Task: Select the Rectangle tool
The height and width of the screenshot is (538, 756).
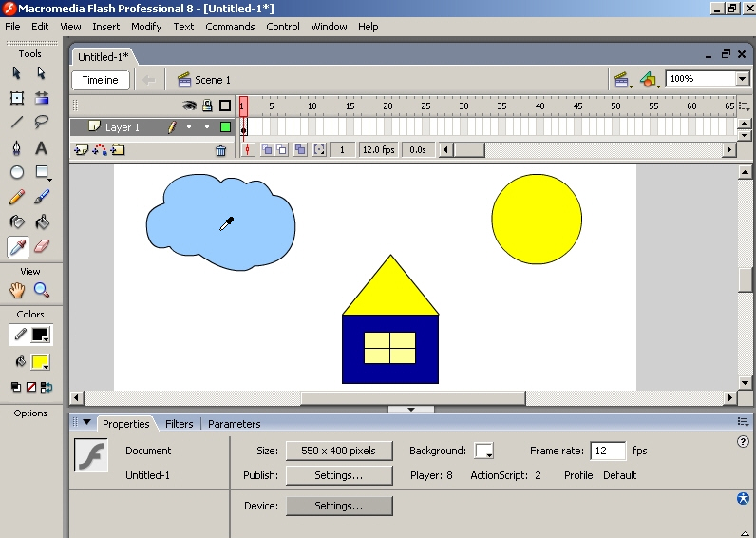Action: click(x=42, y=172)
